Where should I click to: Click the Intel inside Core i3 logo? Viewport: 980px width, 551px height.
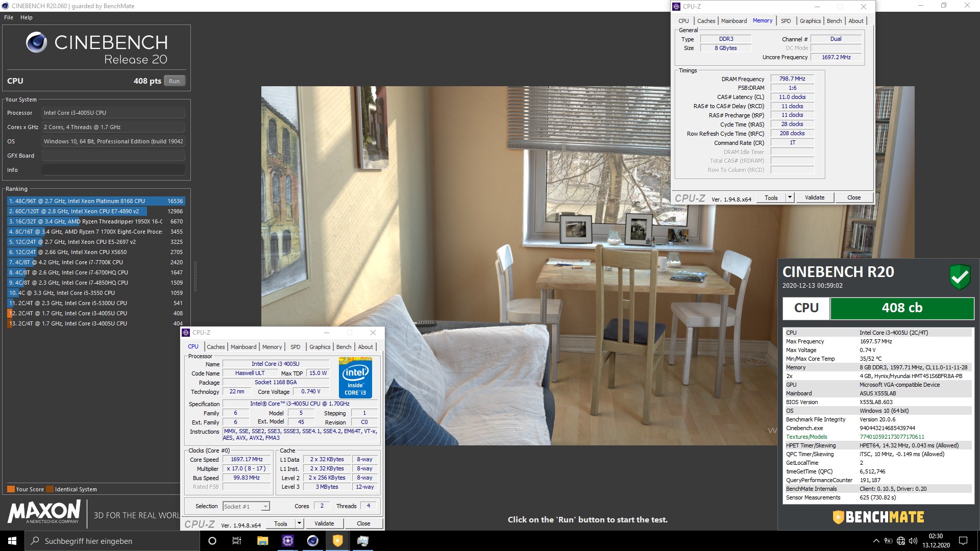355,378
